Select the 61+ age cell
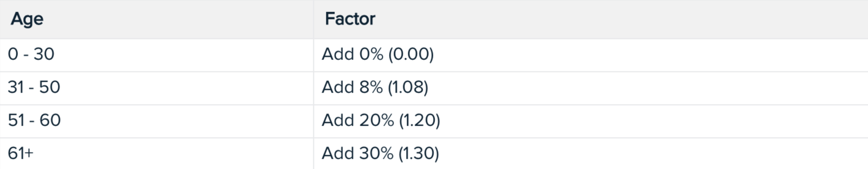The width and height of the screenshot is (868, 169). (157, 153)
